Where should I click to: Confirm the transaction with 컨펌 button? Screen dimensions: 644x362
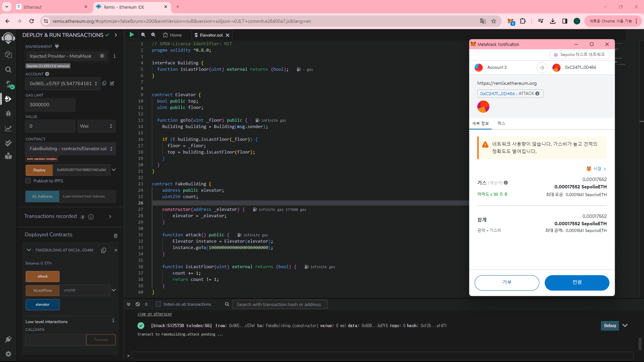click(577, 283)
